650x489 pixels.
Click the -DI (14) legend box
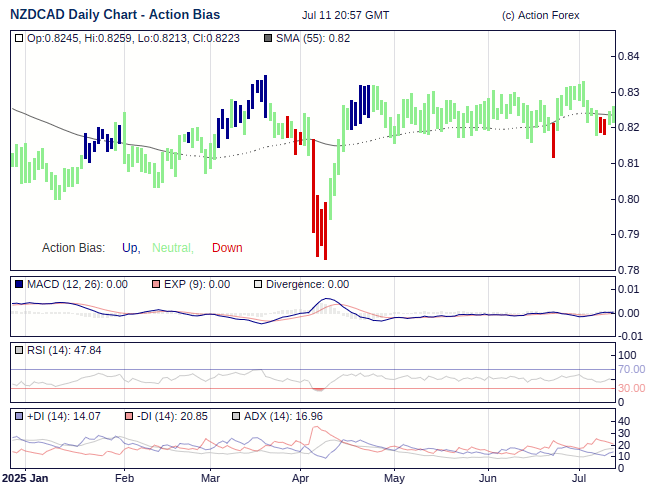tap(129, 416)
